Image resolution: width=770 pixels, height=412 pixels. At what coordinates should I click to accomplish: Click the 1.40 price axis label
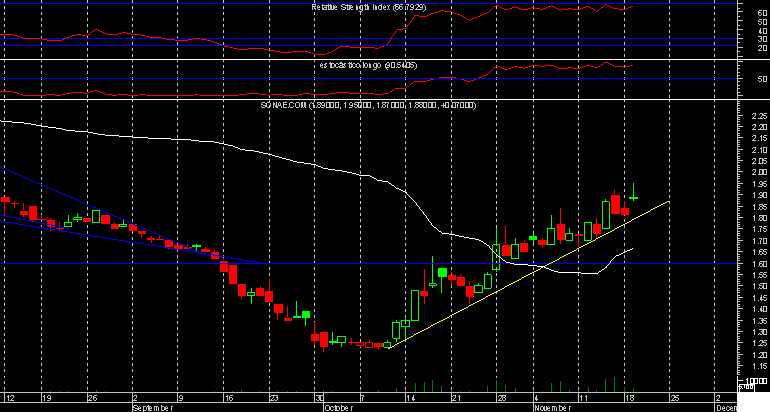[759, 309]
